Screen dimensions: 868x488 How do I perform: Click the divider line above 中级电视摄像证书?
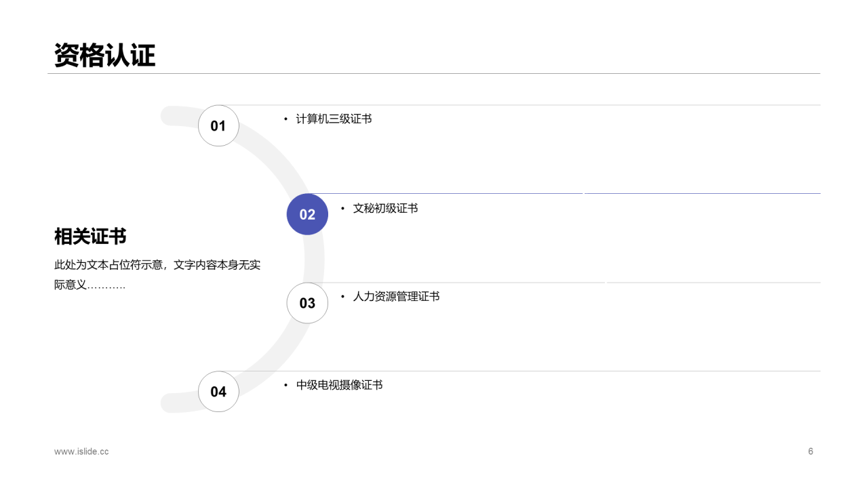point(520,371)
